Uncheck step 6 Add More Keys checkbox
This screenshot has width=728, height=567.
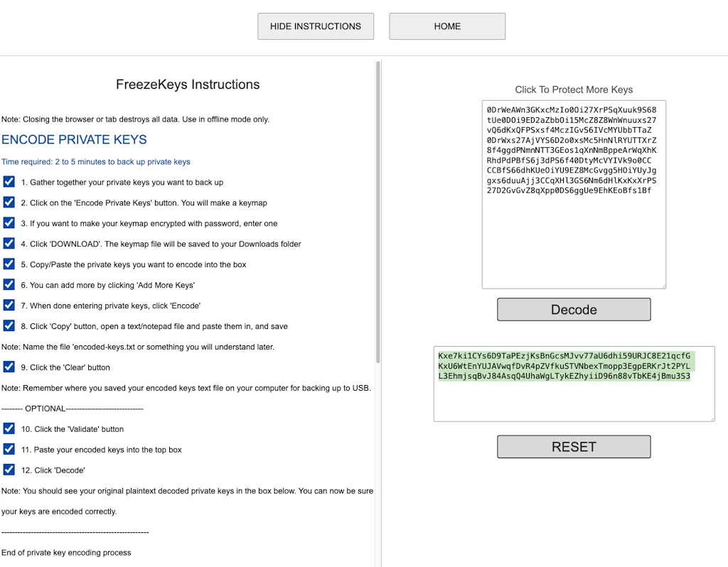9,284
